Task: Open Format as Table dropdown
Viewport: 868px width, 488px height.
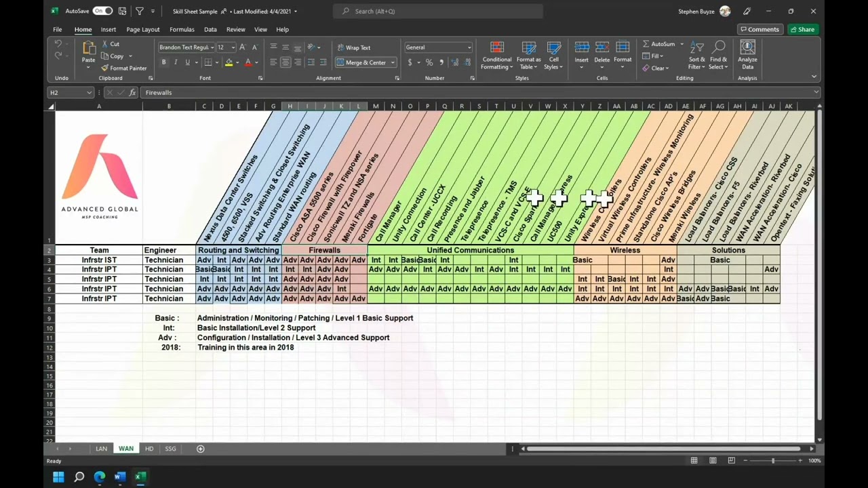Action: coord(529,56)
